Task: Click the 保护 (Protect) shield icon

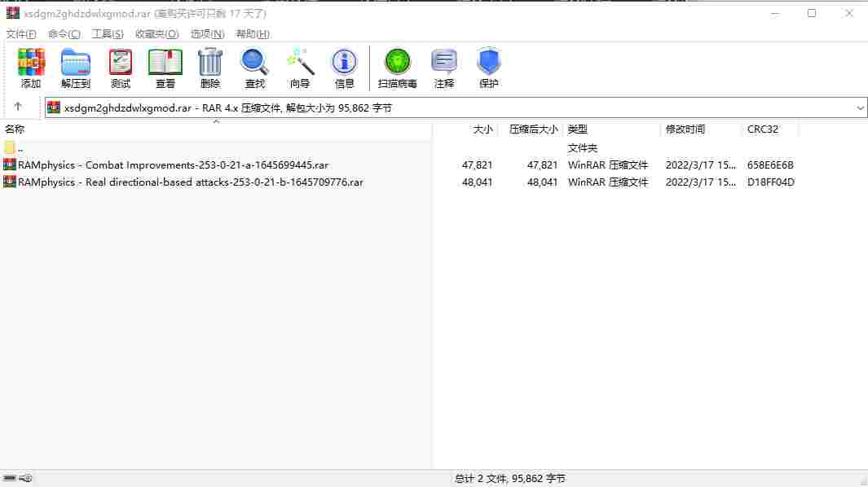Action: point(488,62)
